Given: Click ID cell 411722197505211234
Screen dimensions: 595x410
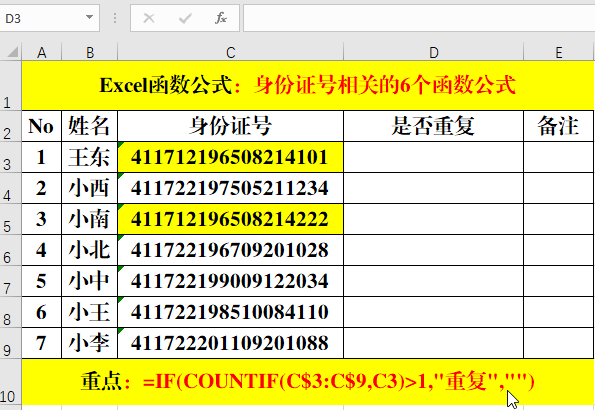Looking at the screenshot, I should coord(231,188).
